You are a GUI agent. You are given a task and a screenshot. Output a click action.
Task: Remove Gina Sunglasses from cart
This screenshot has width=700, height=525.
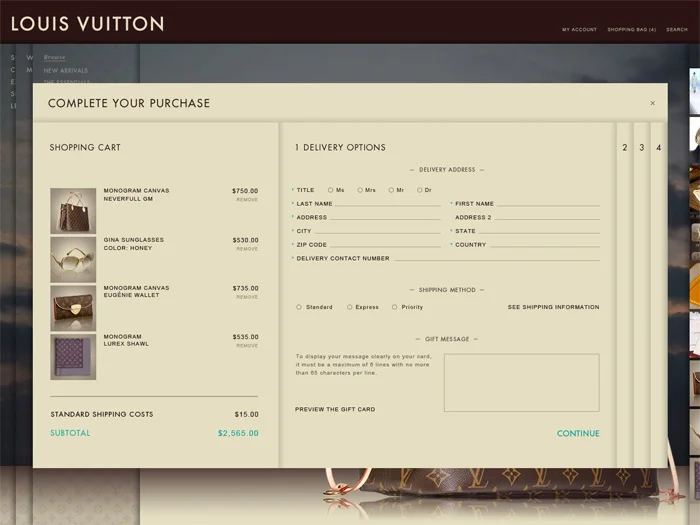coord(247,249)
